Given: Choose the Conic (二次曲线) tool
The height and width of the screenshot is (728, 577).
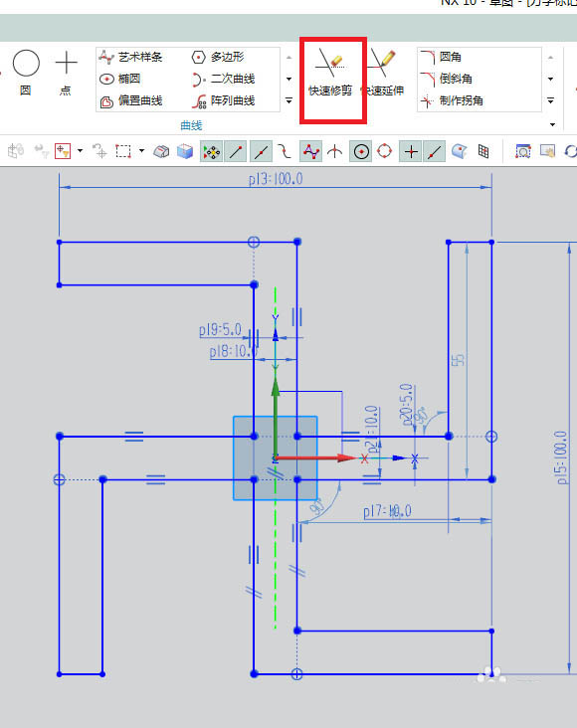Looking at the screenshot, I should pos(223,79).
